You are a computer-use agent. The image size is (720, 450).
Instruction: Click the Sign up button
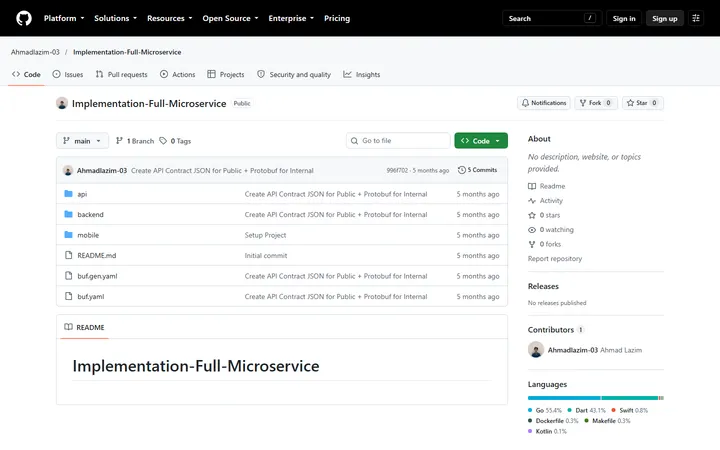coord(664,18)
